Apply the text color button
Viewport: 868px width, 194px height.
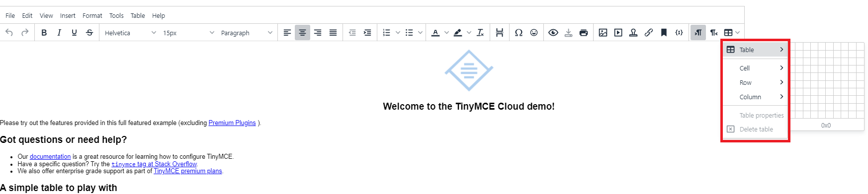click(x=435, y=33)
